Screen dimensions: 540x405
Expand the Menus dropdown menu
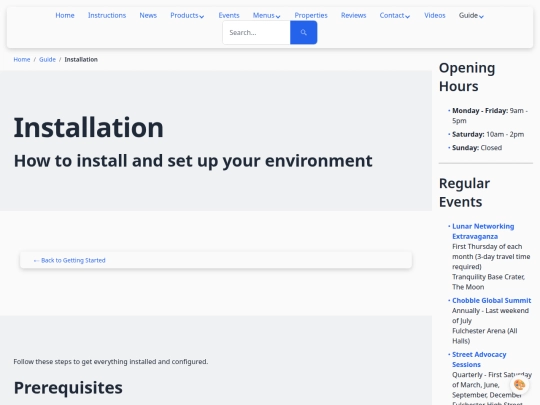pyautogui.click(x=266, y=15)
